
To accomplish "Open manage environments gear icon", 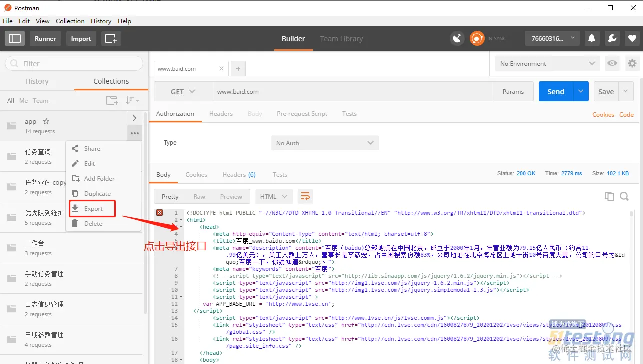I will pyautogui.click(x=632, y=63).
